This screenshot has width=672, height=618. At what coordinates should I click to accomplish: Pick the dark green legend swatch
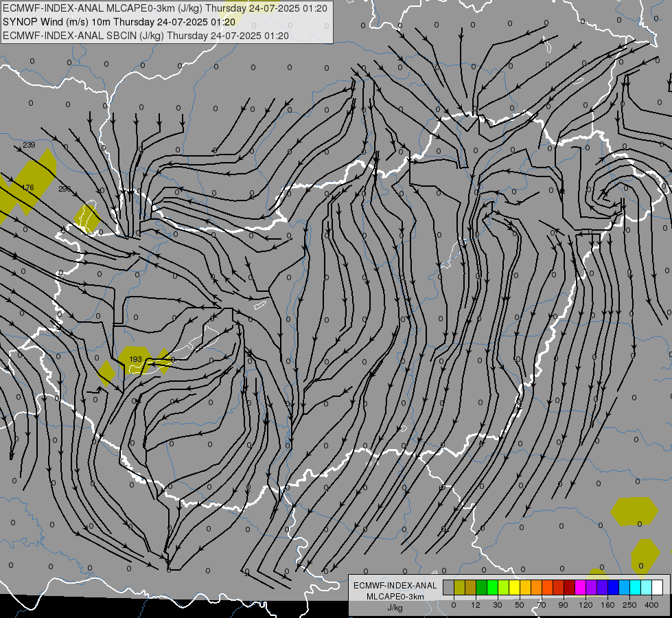coord(482,588)
